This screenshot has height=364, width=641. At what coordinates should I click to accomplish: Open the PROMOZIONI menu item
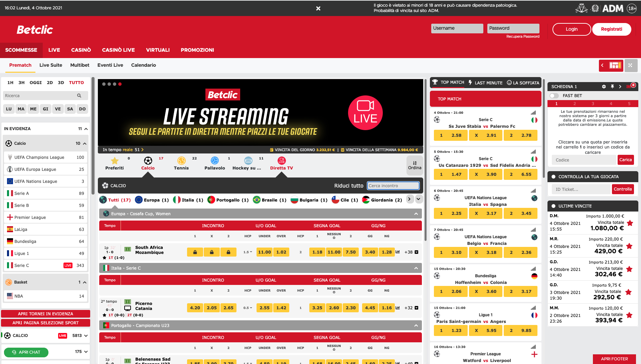[x=197, y=50]
